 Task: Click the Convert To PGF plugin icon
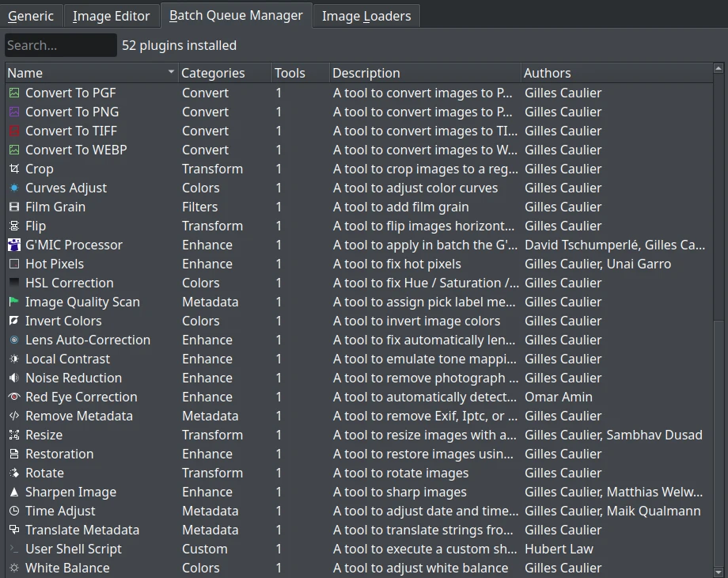tap(14, 93)
